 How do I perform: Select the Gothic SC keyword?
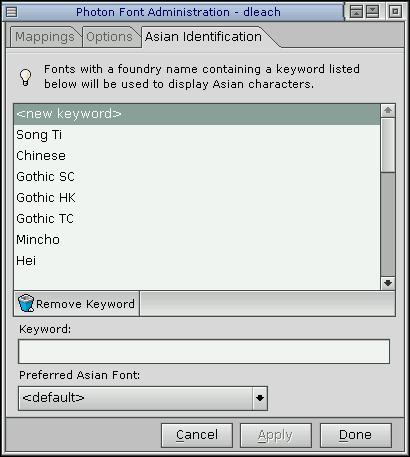point(197,177)
